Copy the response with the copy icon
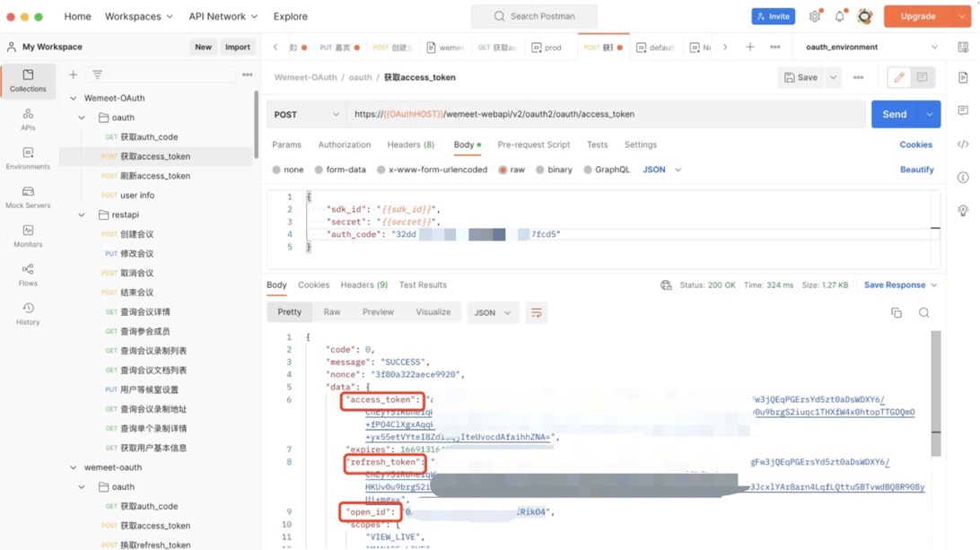This screenshot has width=980, height=550. (897, 313)
